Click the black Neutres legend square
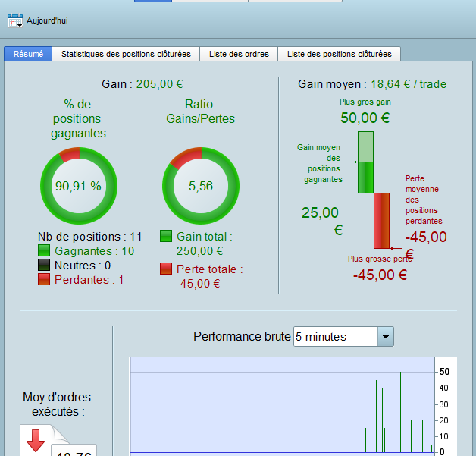Viewport: 476px width, 456px height. 44,265
